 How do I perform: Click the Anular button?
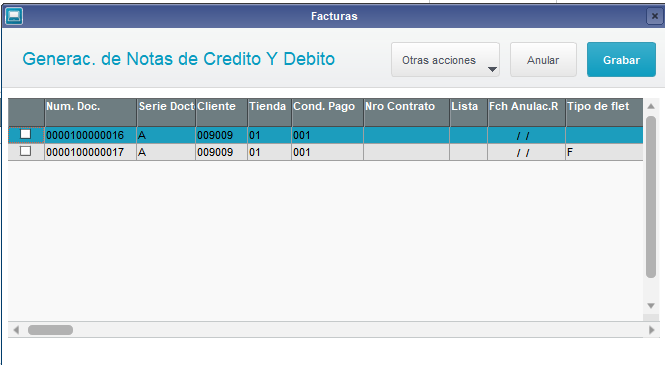tap(543, 60)
